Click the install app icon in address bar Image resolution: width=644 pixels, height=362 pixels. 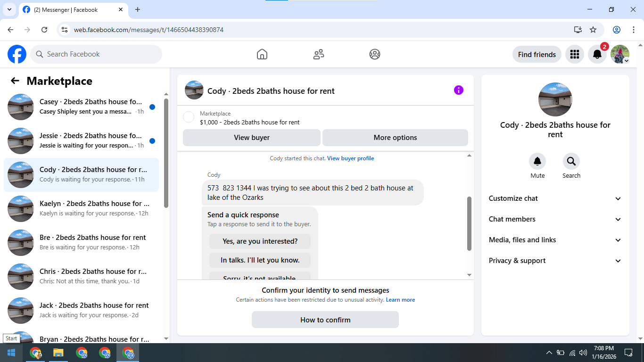point(578,30)
